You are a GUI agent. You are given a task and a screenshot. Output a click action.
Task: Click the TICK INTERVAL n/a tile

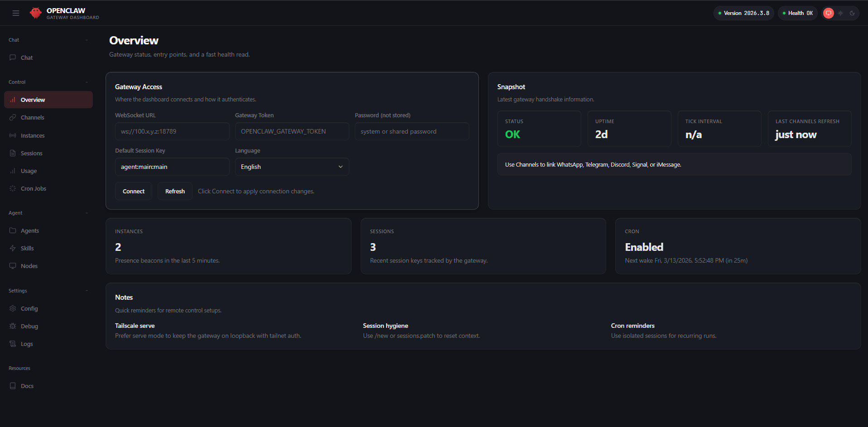coord(719,129)
